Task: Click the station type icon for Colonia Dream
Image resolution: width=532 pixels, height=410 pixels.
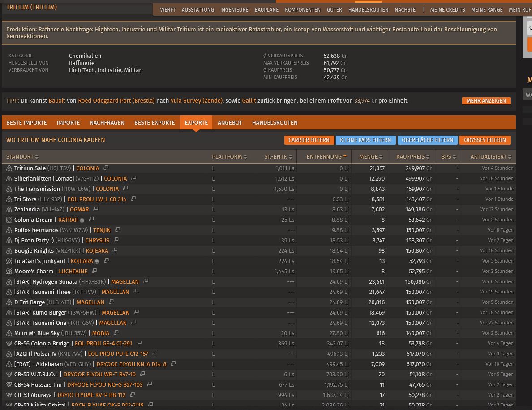Action: tap(9, 220)
